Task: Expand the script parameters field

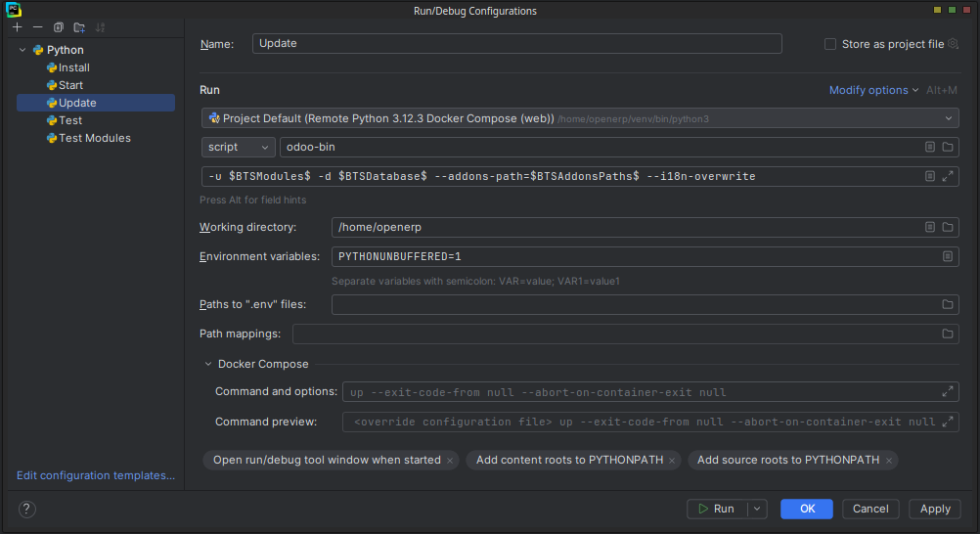Action: [x=948, y=176]
